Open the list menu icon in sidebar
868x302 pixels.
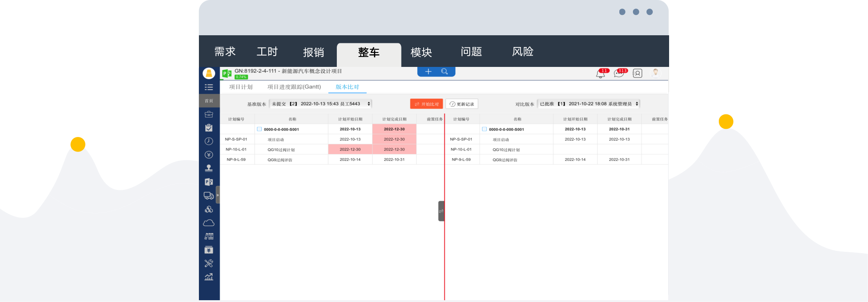click(x=209, y=87)
